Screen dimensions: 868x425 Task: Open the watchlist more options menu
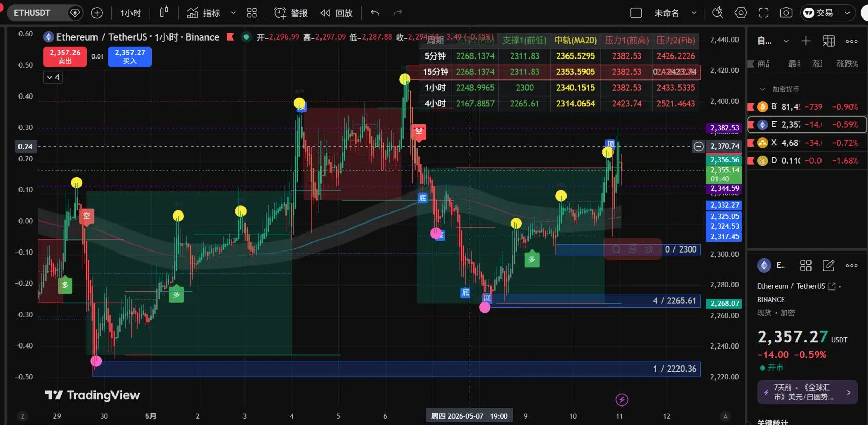click(852, 41)
